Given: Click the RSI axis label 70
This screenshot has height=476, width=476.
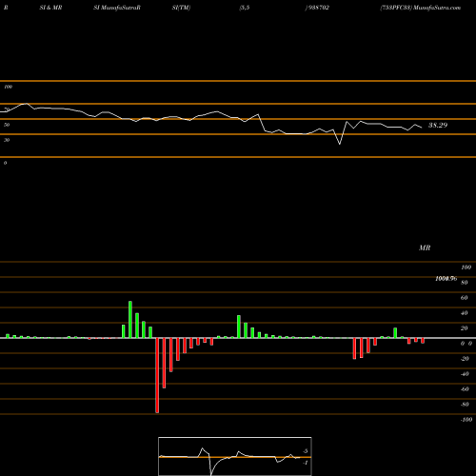Looking at the screenshot, I should [7, 109].
